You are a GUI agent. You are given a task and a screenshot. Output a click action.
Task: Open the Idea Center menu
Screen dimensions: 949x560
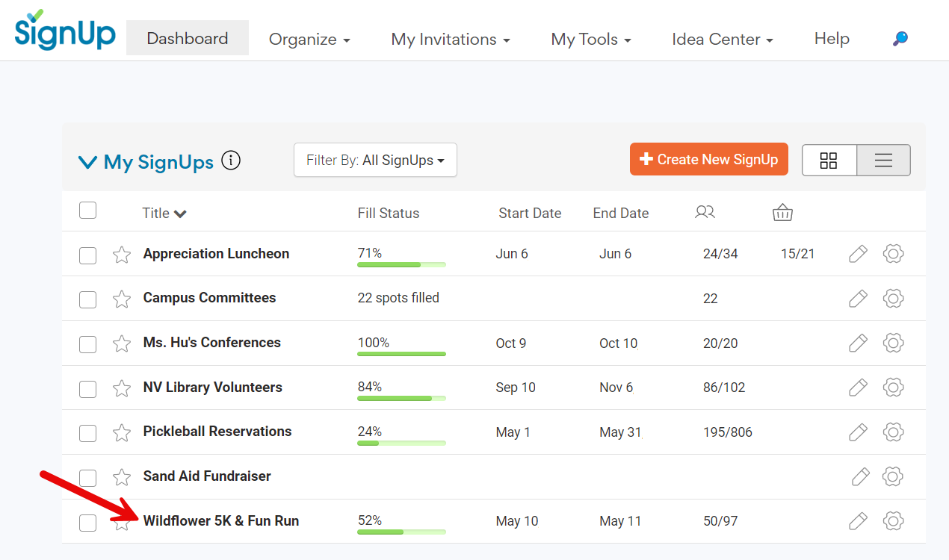tap(722, 40)
